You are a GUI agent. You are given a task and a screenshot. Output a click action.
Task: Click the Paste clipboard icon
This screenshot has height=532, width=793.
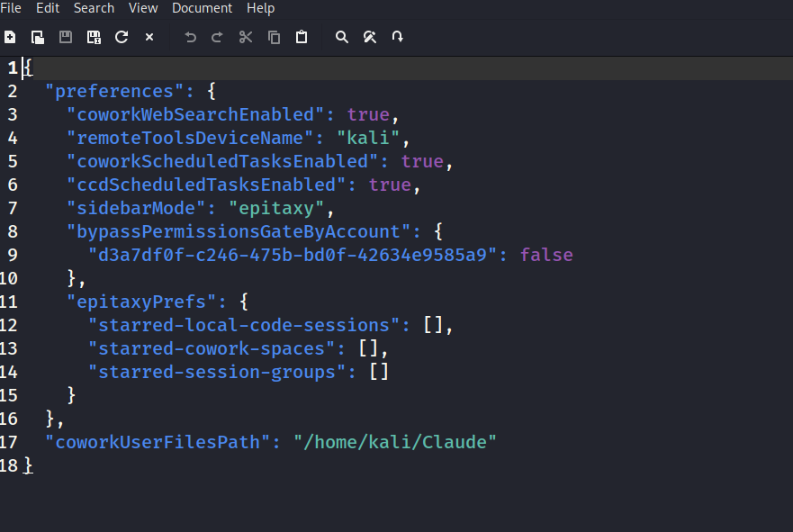302,37
